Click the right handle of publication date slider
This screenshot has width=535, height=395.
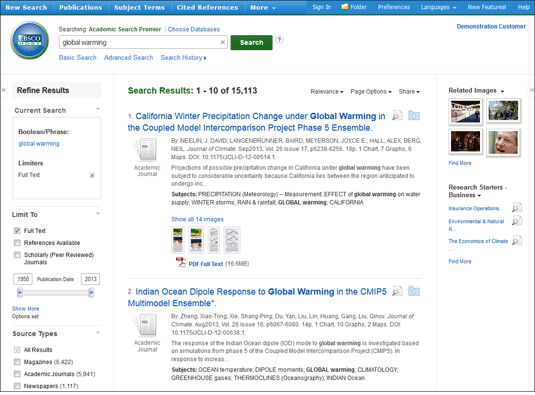pyautogui.click(x=91, y=292)
